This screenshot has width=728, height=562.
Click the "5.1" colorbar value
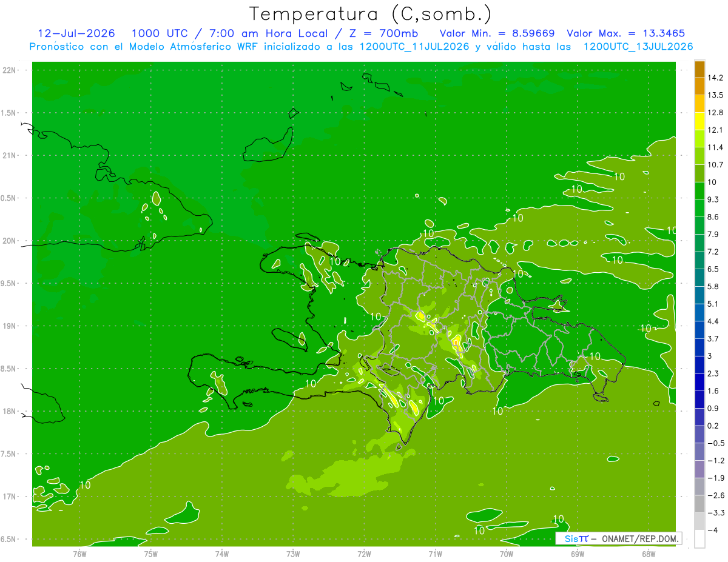713,304
